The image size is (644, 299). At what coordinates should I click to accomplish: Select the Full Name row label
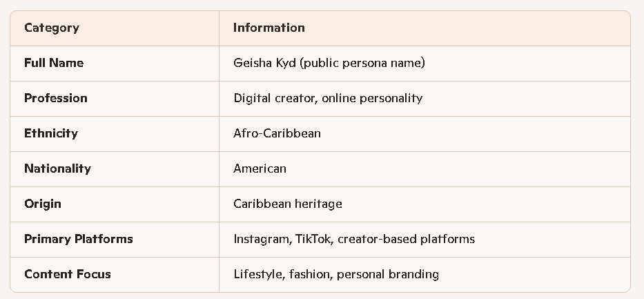(x=54, y=64)
